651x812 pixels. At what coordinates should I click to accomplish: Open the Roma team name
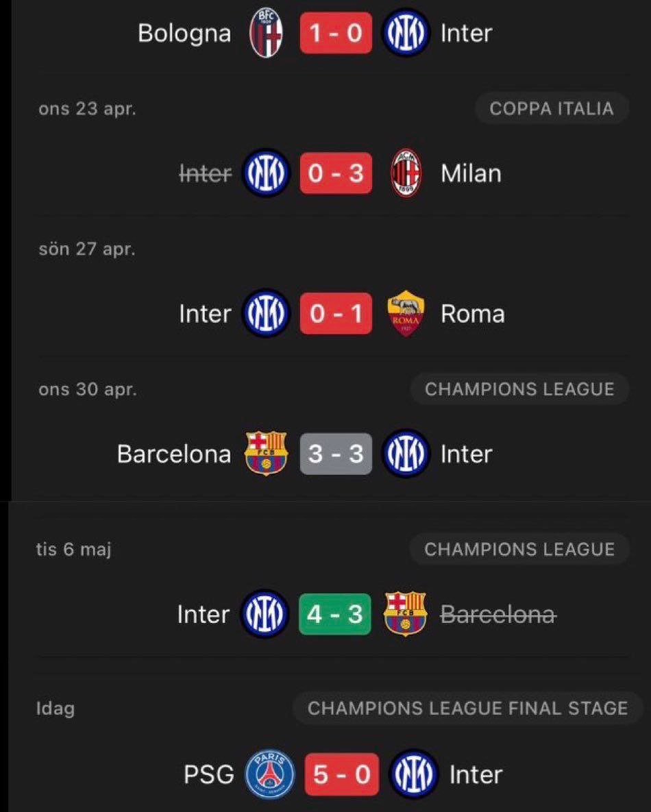473,314
